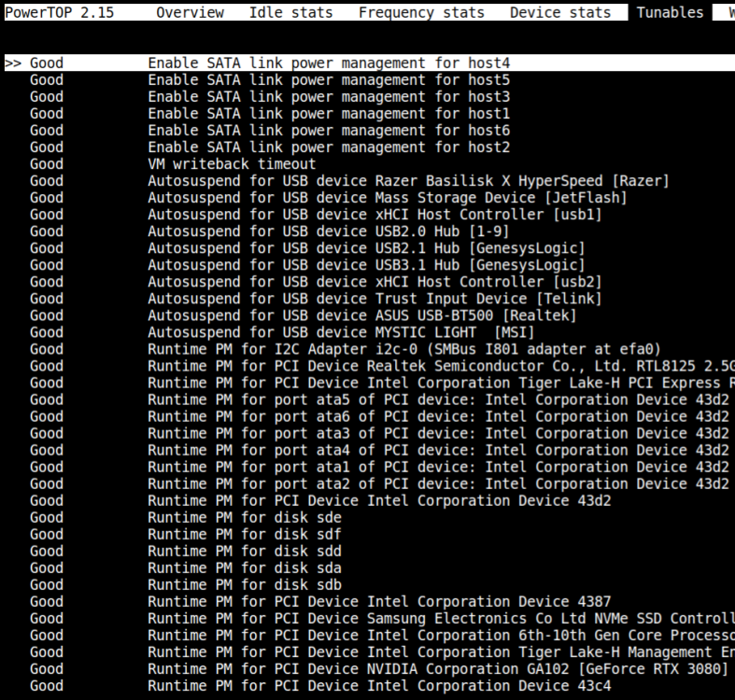This screenshot has width=735, height=700.
Task: Select Autosuspend for xHCI Host Controller usb1
Action: pyautogui.click(x=316, y=215)
